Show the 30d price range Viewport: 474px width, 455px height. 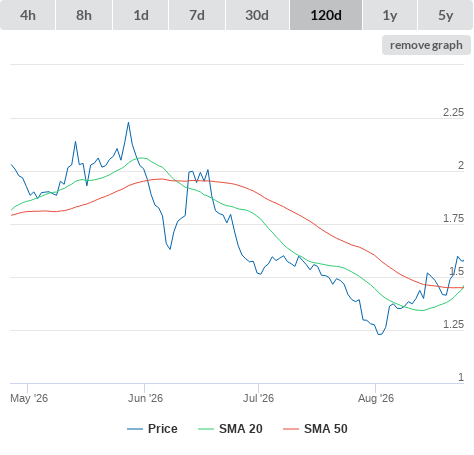pos(257,15)
